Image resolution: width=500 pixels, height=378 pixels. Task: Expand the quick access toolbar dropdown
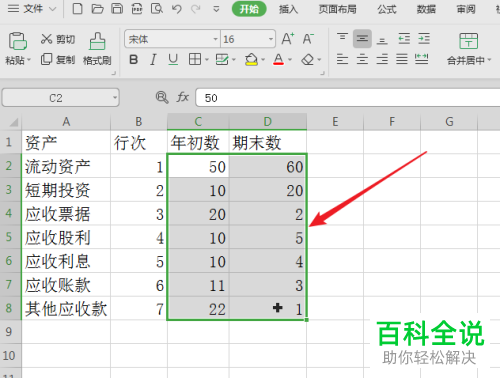pos(216,9)
